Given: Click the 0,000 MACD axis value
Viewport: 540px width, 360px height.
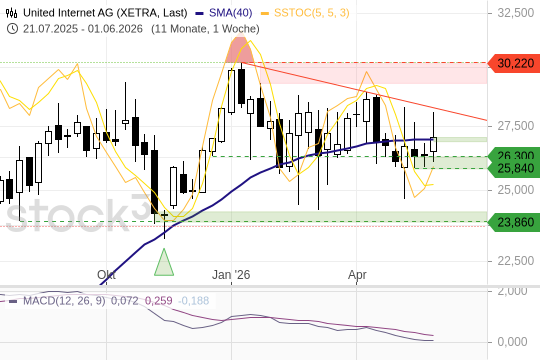Looking at the screenshot, I should click(x=512, y=342).
